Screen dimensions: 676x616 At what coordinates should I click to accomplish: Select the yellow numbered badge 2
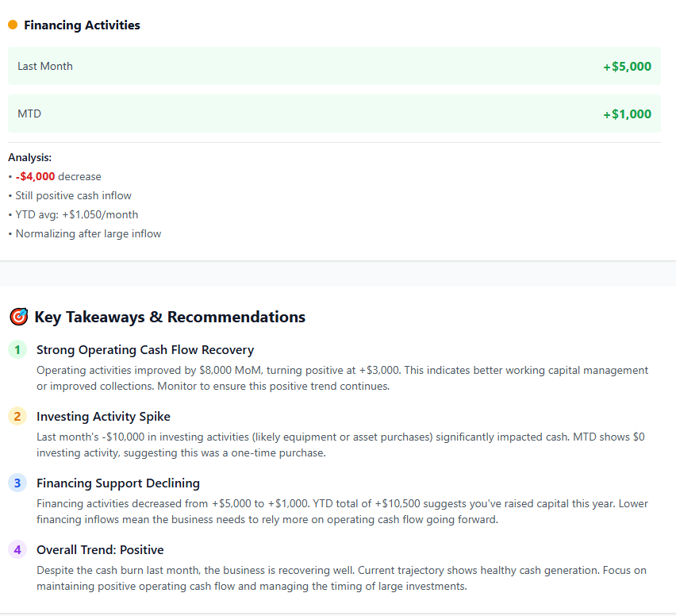(x=17, y=417)
